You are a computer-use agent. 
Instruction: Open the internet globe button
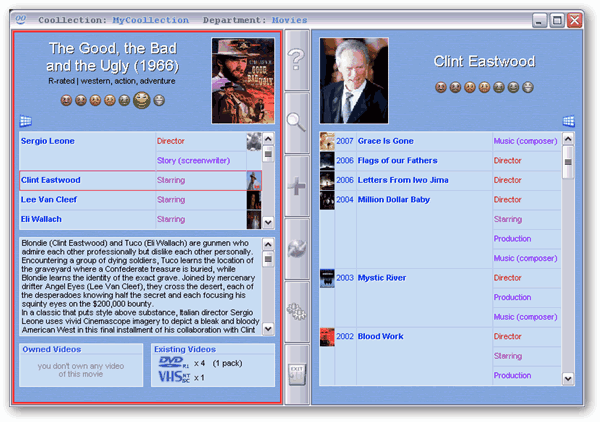(297, 249)
